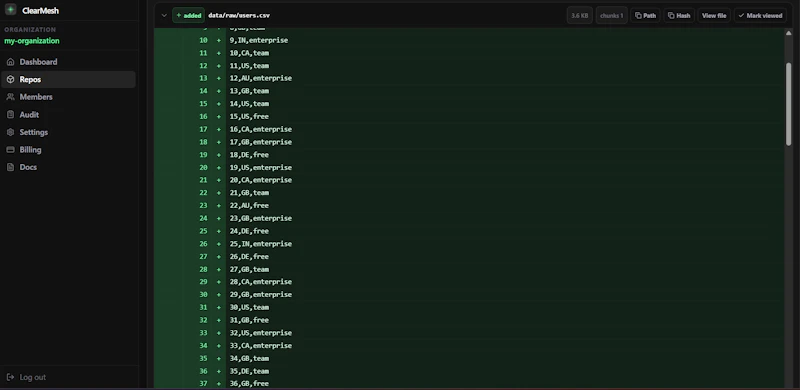Click the row '18,DE,free'
The image size is (800, 390).
click(469, 155)
